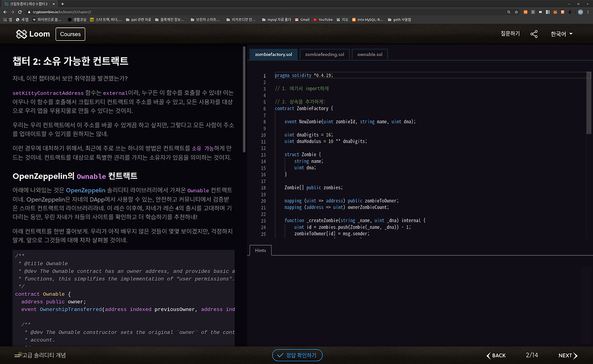Open the ppt 관련 자료 bookmark folder

[x=138, y=19]
